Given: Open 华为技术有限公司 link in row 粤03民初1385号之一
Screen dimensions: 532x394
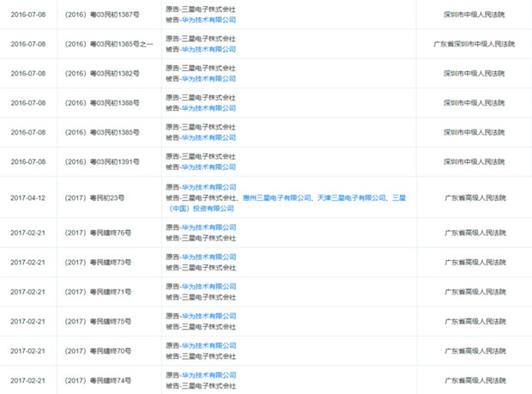Looking at the screenshot, I should point(209,50).
